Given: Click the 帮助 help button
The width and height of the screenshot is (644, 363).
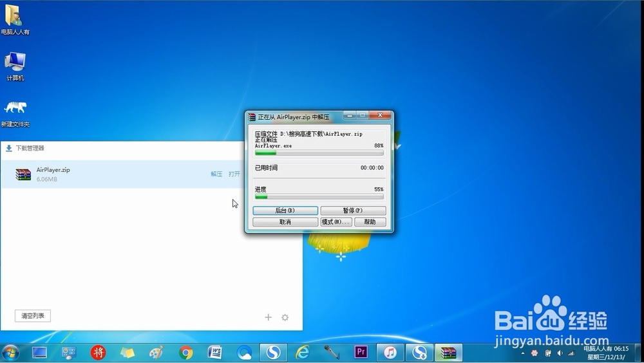Looking at the screenshot, I should tap(370, 222).
